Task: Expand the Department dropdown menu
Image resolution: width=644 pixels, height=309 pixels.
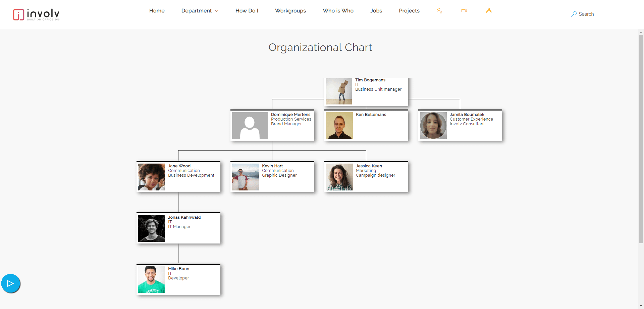Action: pos(200,10)
